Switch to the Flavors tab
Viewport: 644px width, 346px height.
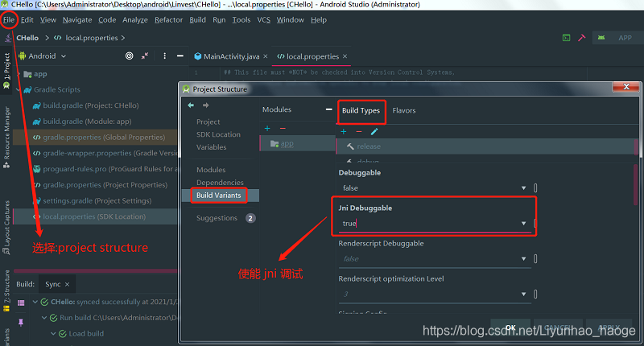(x=404, y=110)
